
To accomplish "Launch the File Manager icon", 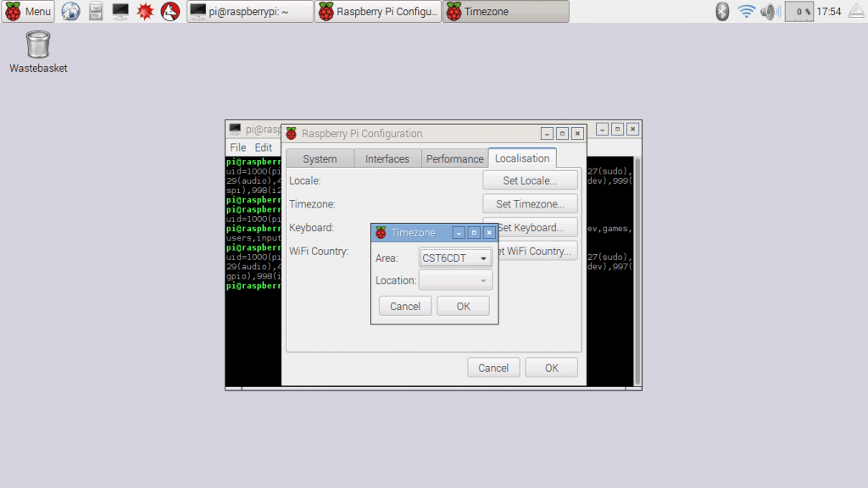I will 94,11.
